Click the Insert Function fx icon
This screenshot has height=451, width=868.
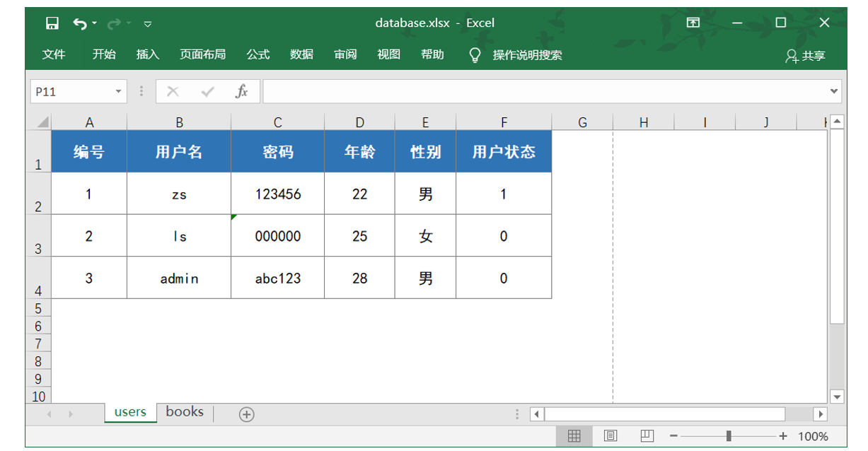[241, 90]
